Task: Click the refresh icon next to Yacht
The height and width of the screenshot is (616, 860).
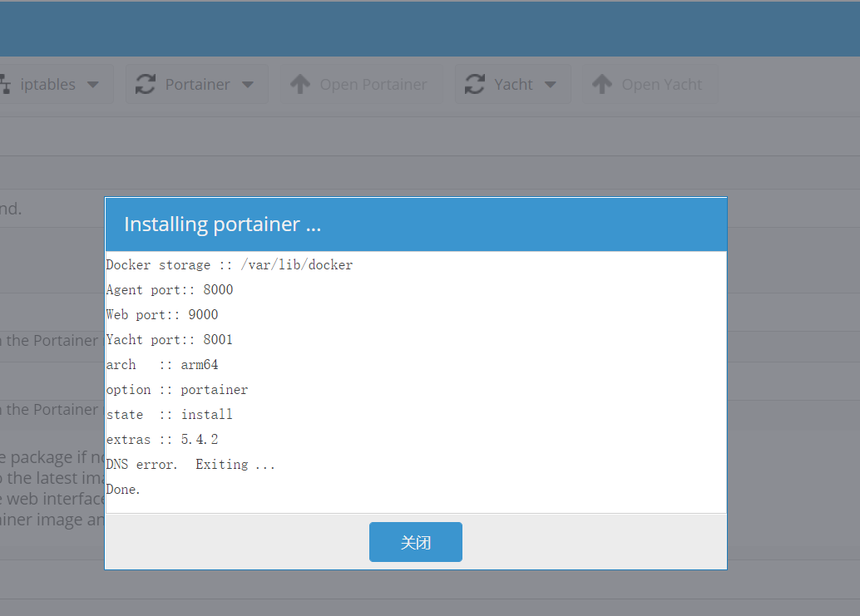Action: click(474, 84)
